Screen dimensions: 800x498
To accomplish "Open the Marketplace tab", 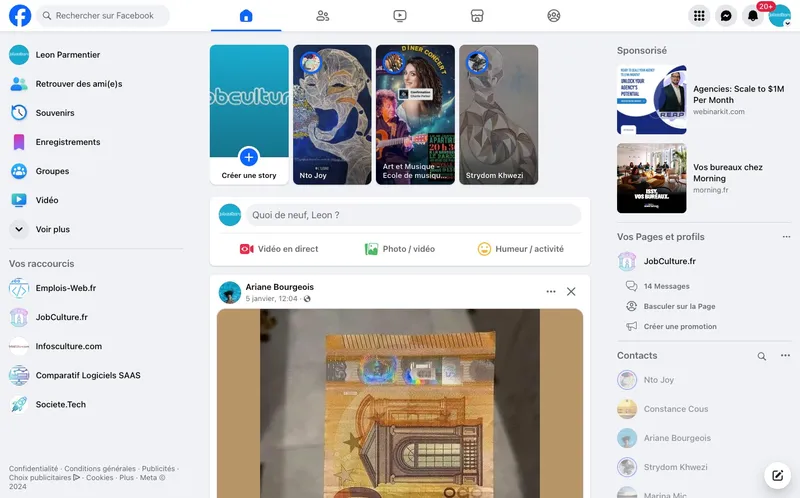I will tap(477, 16).
